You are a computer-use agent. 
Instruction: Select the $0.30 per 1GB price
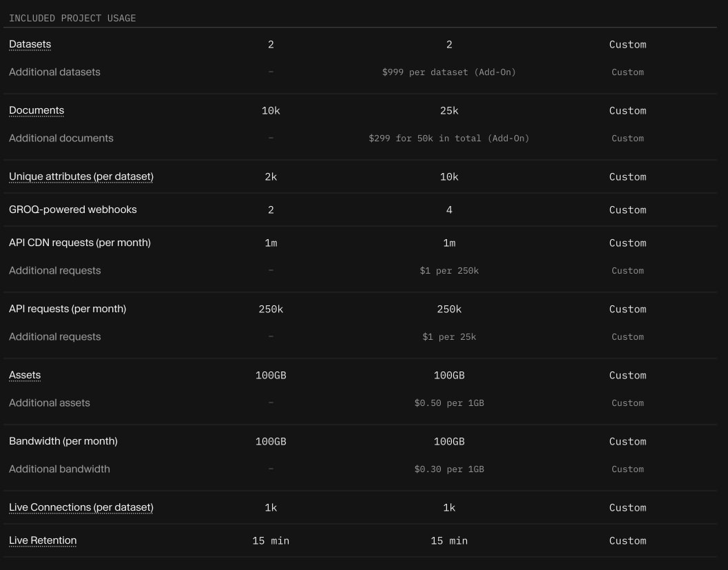(x=449, y=469)
